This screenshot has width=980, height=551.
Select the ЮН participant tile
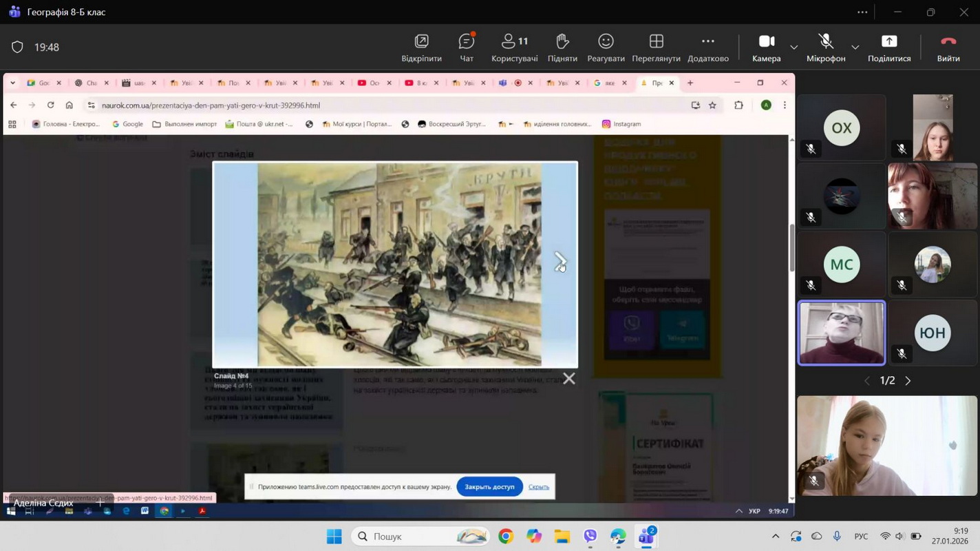933,333
